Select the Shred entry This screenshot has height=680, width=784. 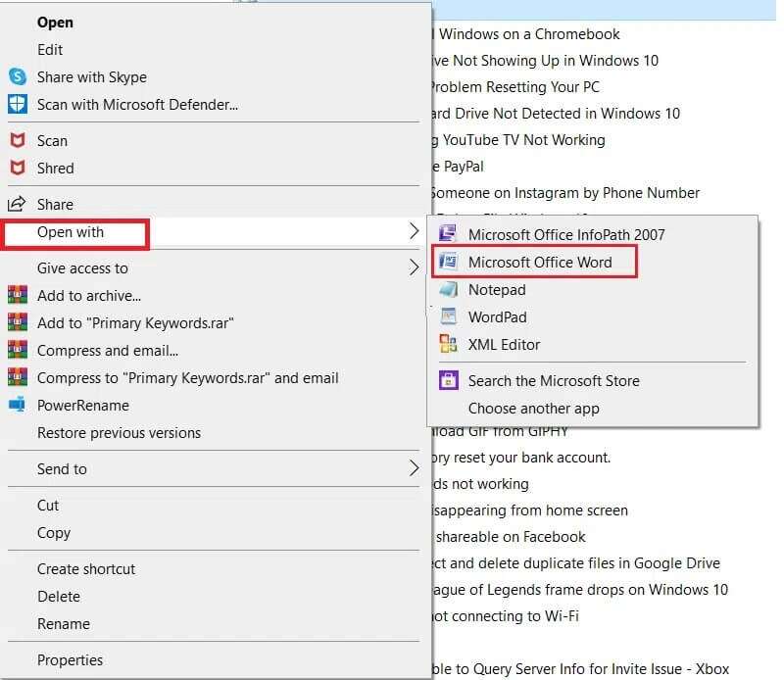coord(214,168)
